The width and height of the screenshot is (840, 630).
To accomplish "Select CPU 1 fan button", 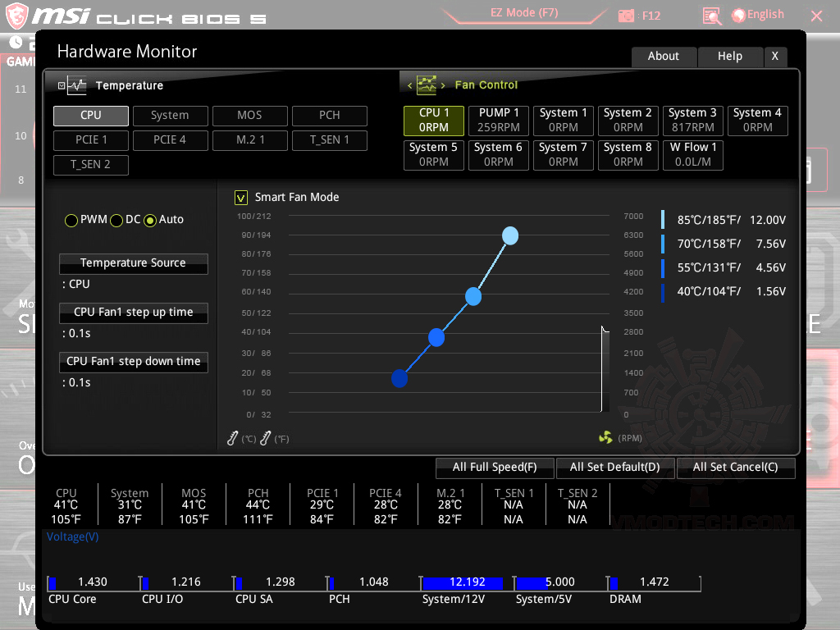I will [434, 121].
